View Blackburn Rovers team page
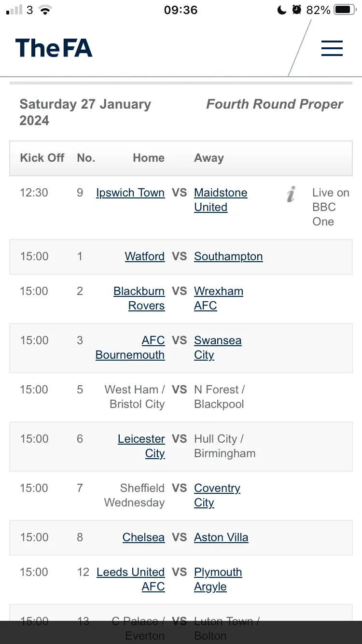Screen dimensions: 362x644 point(139,298)
